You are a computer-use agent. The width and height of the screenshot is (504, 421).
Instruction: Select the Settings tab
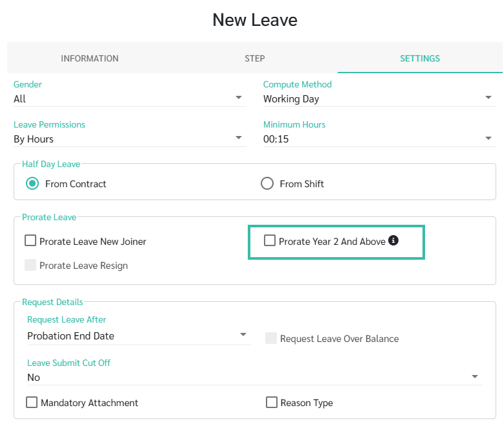pyautogui.click(x=420, y=58)
